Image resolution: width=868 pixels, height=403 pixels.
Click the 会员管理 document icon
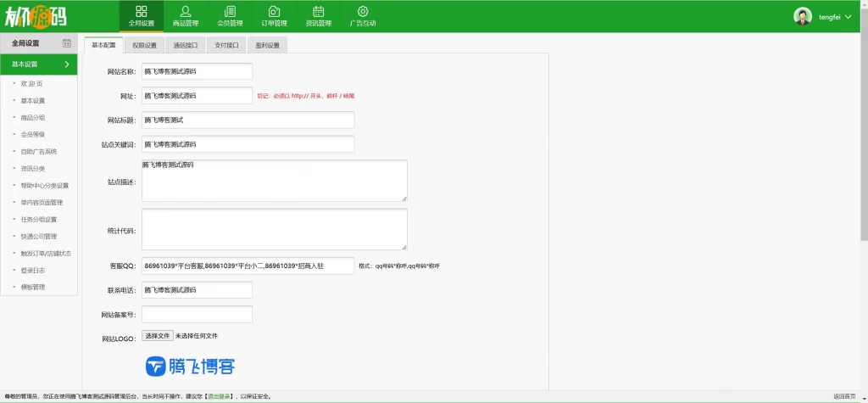230,11
